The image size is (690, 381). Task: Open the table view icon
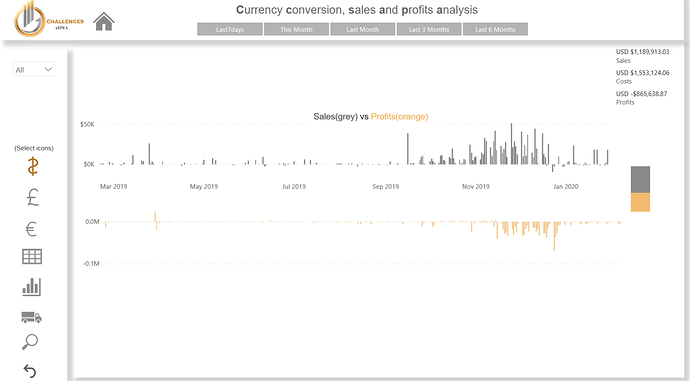32,256
